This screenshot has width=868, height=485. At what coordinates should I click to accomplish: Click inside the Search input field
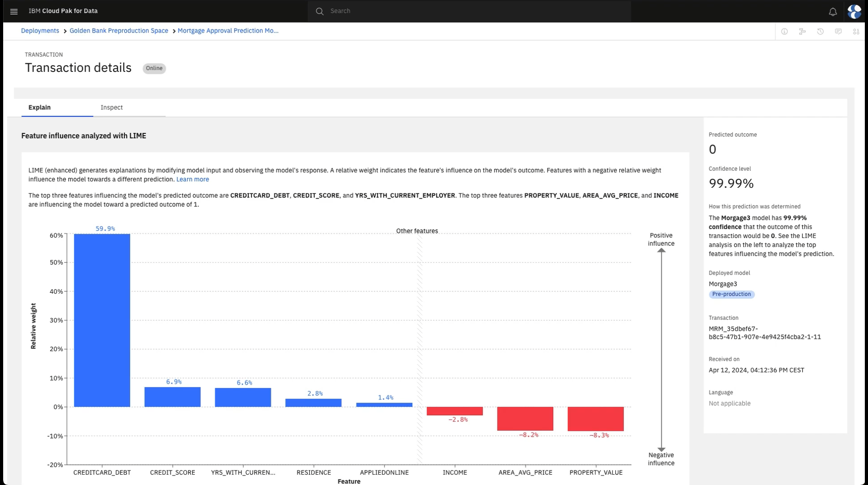click(x=452, y=11)
